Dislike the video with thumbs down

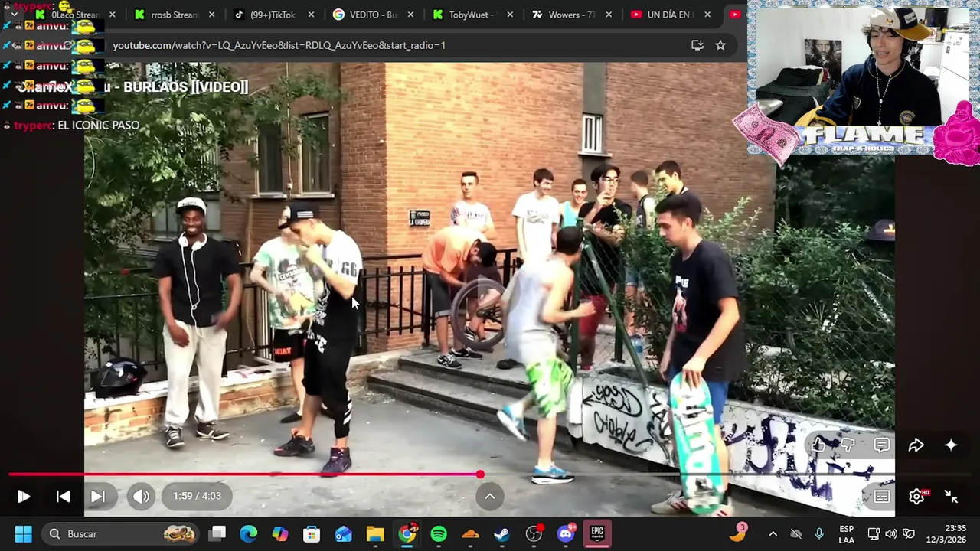pos(848,445)
